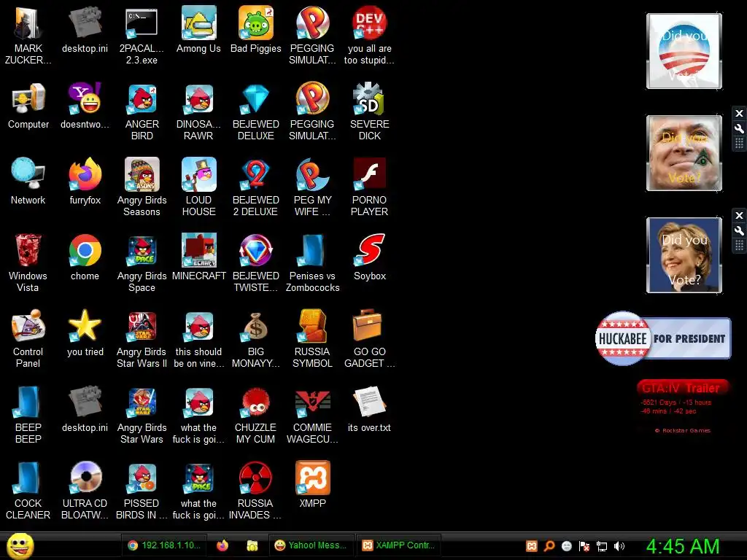Screen dimensions: 747x560
Task: Click the magnifier search tray icon
Action: pos(549,546)
